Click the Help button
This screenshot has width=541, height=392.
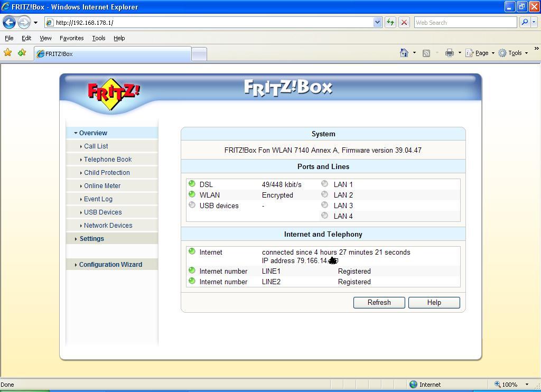pyautogui.click(x=434, y=303)
